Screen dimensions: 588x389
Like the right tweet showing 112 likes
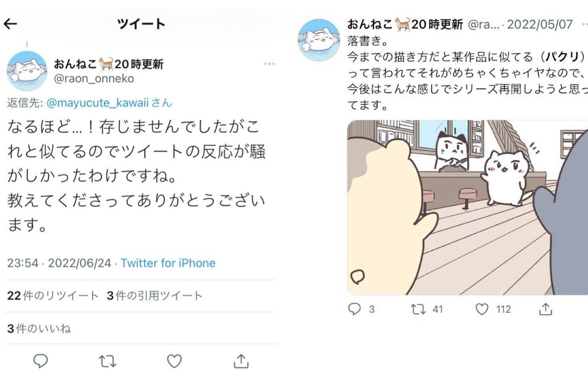click(x=493, y=310)
